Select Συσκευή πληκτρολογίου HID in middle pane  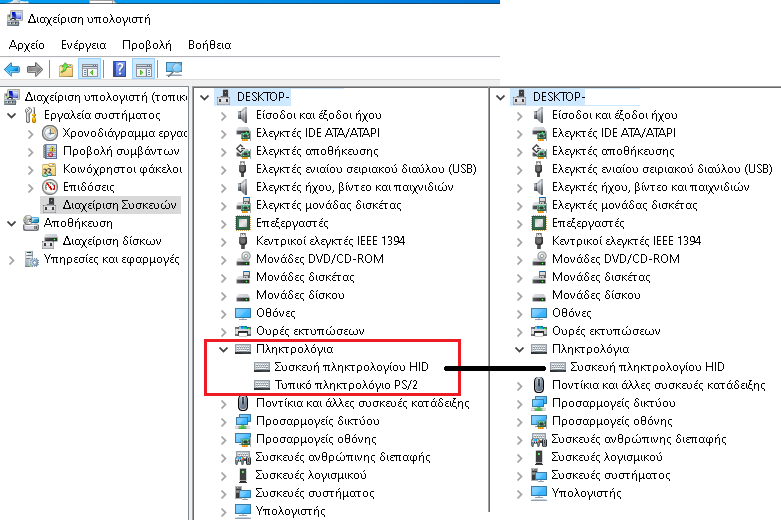point(351,367)
